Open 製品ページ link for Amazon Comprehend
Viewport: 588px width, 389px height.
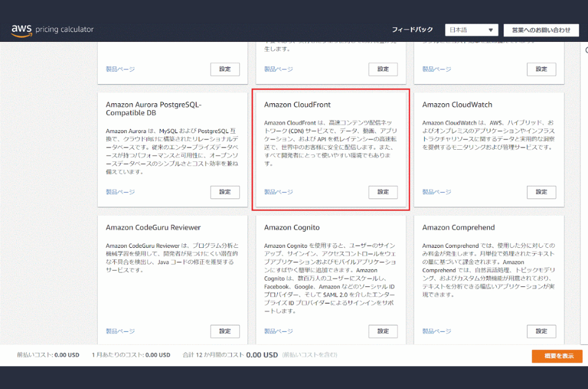click(x=436, y=331)
